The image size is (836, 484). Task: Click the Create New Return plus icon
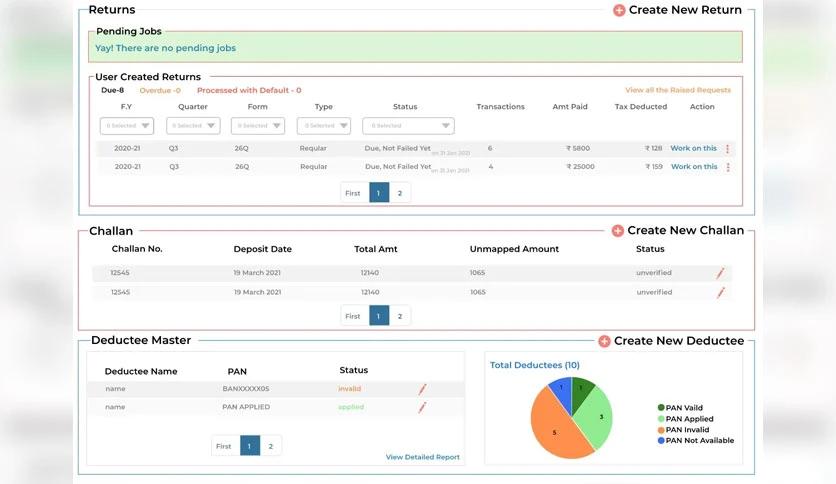coord(619,10)
